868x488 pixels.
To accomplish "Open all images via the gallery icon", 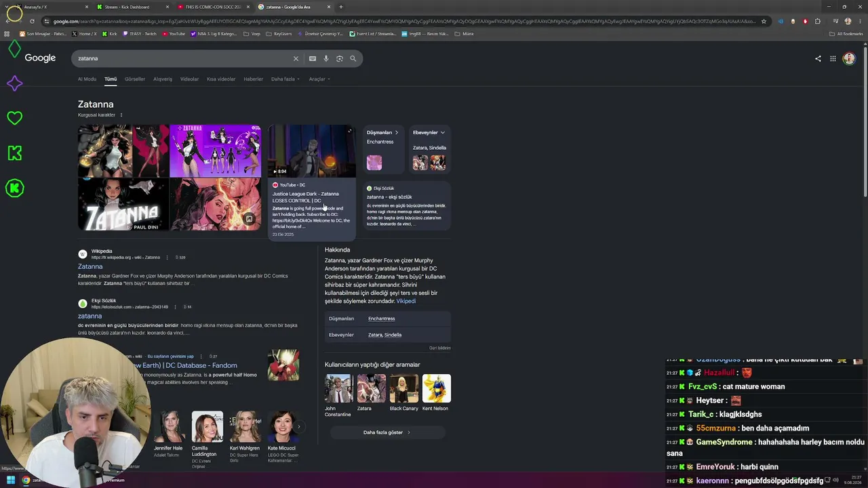I will (x=249, y=219).
